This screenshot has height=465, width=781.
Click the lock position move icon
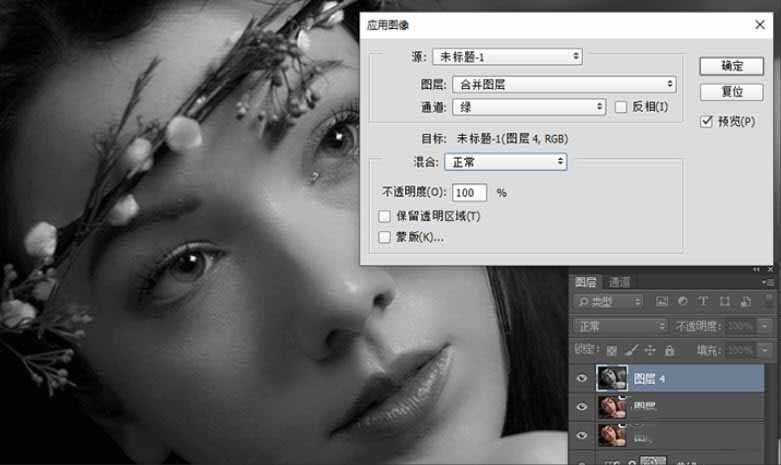pyautogui.click(x=650, y=350)
